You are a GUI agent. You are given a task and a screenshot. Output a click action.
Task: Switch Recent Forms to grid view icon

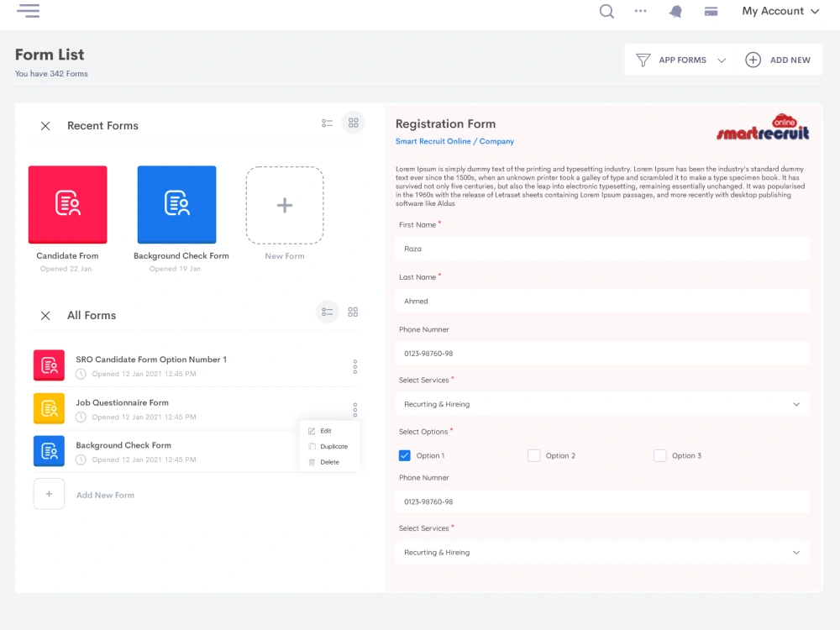coord(353,122)
